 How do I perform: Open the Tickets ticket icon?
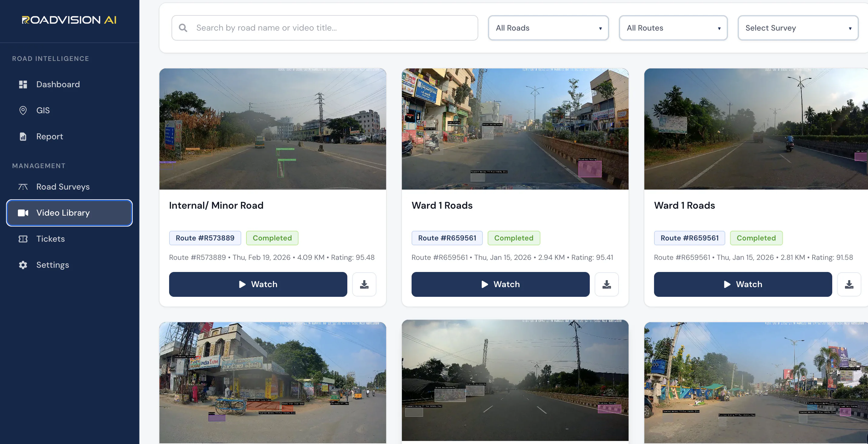pos(23,239)
